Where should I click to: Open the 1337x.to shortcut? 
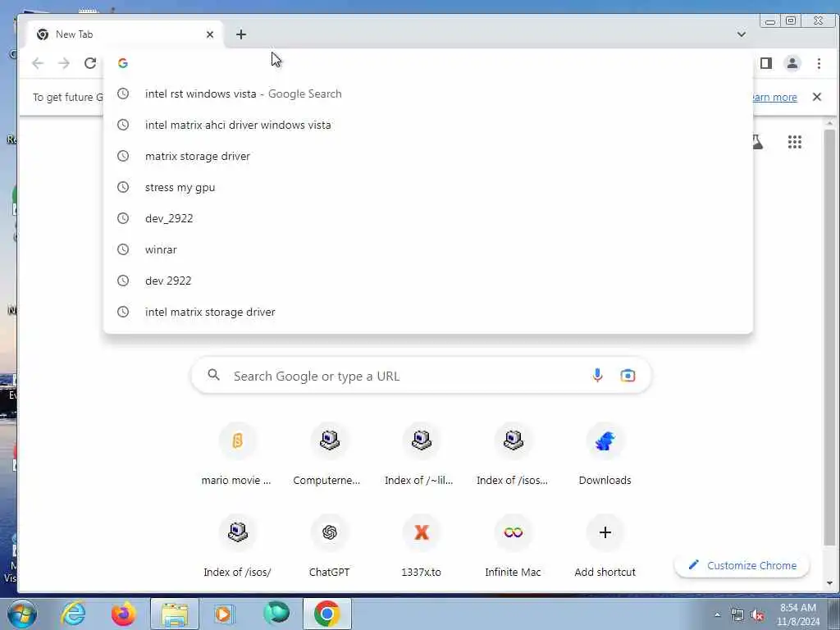(421, 545)
